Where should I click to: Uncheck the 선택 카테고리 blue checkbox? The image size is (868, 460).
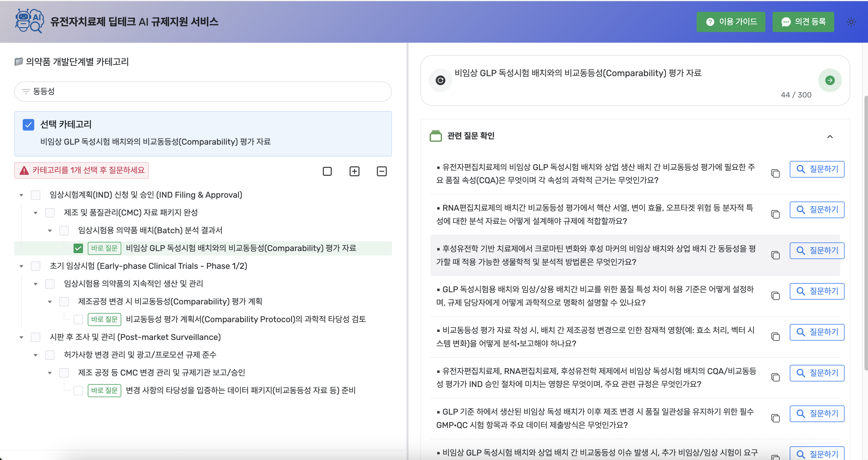[28, 125]
